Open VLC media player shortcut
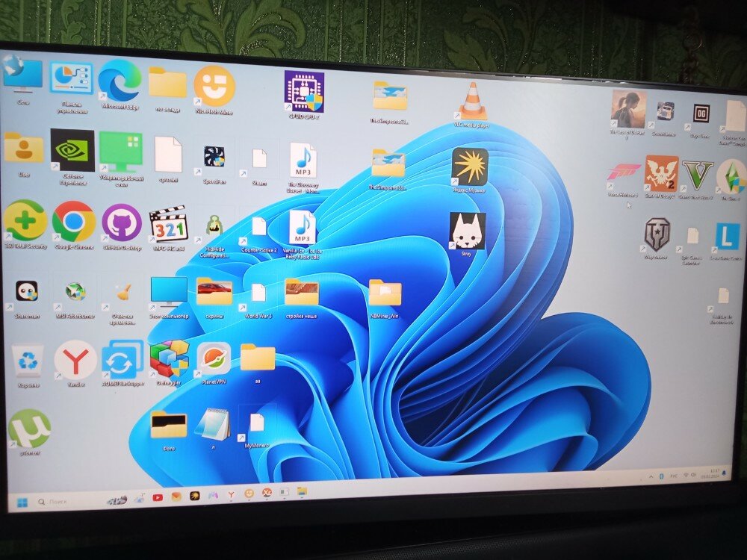This screenshot has height=560, width=747. [472, 103]
